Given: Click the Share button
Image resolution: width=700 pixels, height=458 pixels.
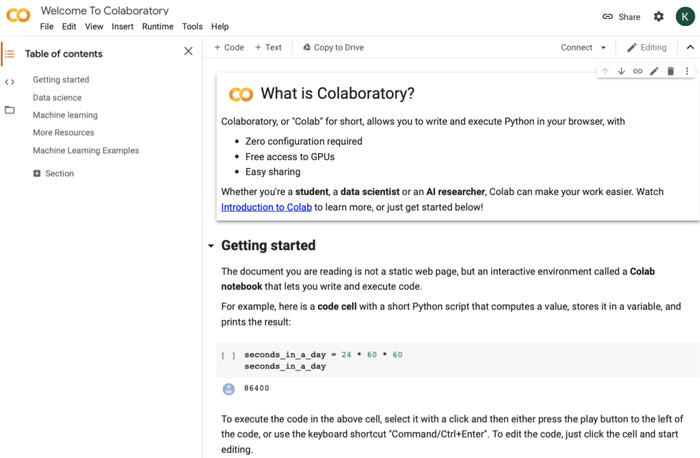Looking at the screenshot, I should click(621, 17).
